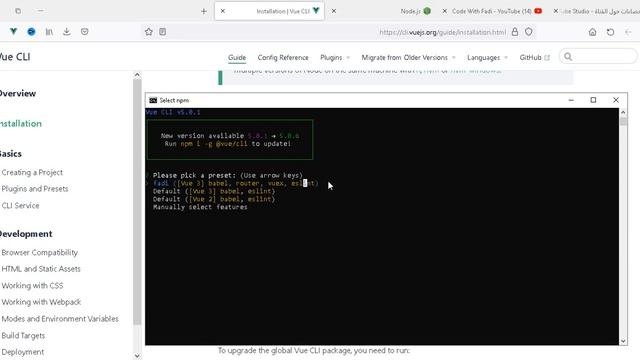The image size is (640, 360).
Task: Open Working with Webpack page
Action: (41, 302)
